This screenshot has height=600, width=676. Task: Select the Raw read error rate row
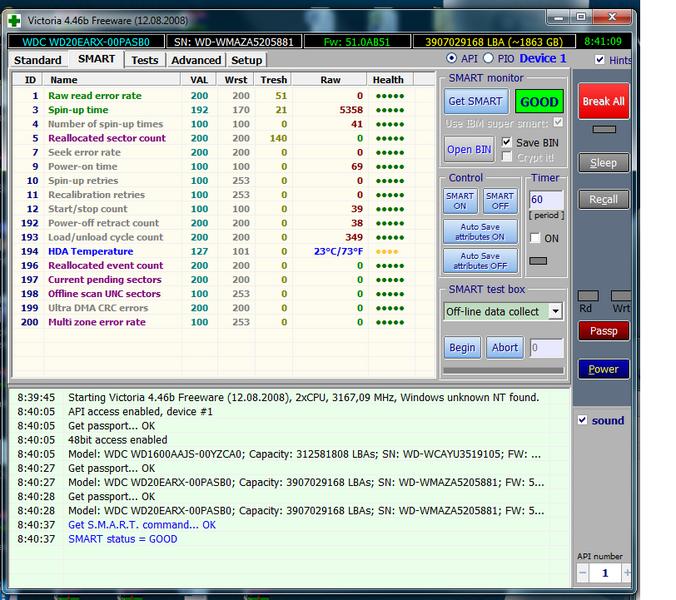pyautogui.click(x=223, y=96)
